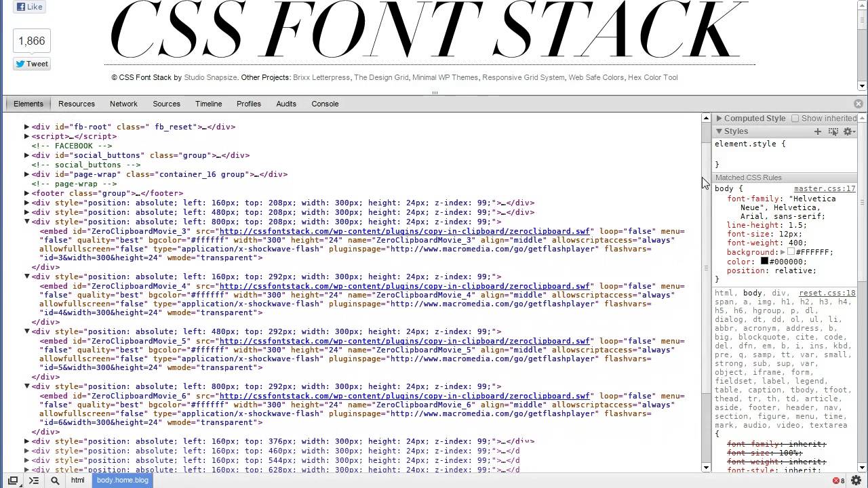Viewport: 868px width, 488px height.
Task: Click the line-height 1.5 value
Action: [796, 225]
